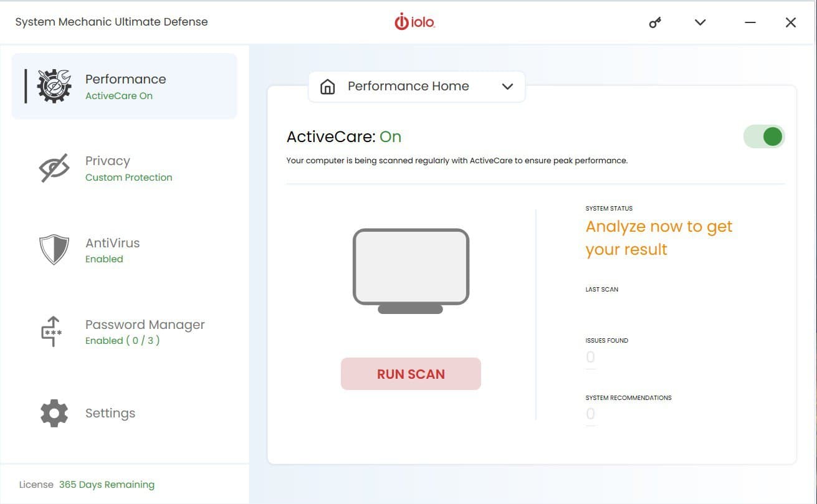Click the license key icon
The height and width of the screenshot is (504, 817).
point(654,22)
